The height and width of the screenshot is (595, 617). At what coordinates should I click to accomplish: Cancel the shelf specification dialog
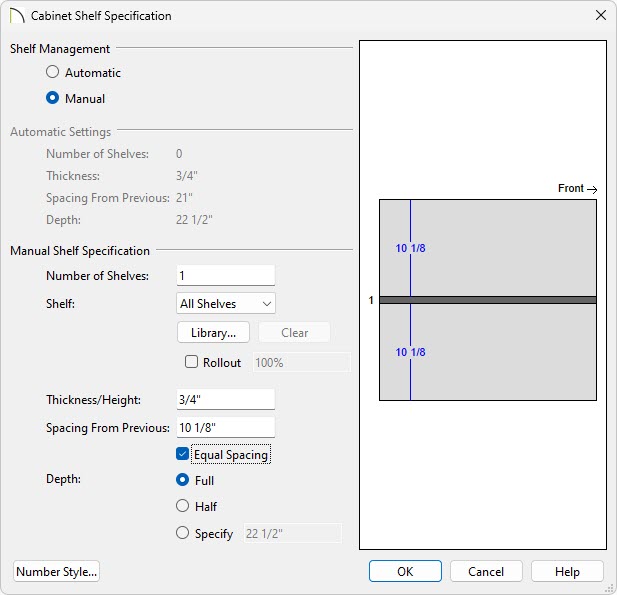pos(486,572)
